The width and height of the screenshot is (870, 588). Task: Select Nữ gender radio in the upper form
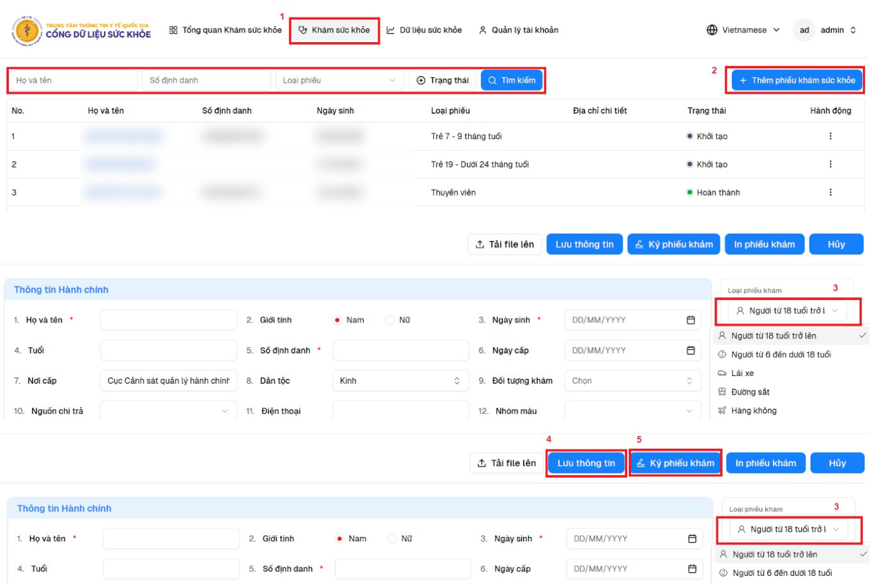[390, 320]
